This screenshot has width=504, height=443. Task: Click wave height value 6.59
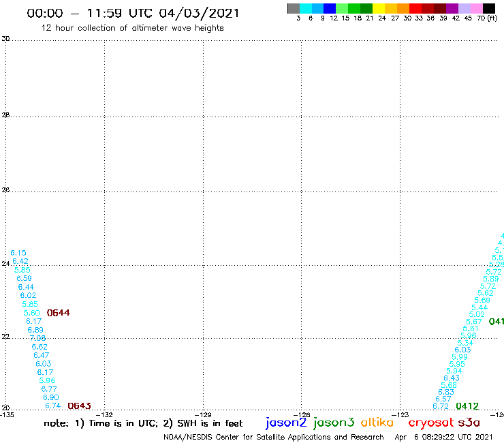click(24, 278)
